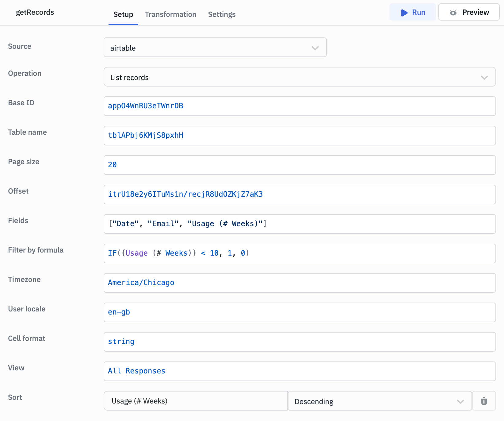Viewport: 504px width, 421px height.
Task: Delete the Usage (# Weeks) sort rule
Action: (484, 401)
